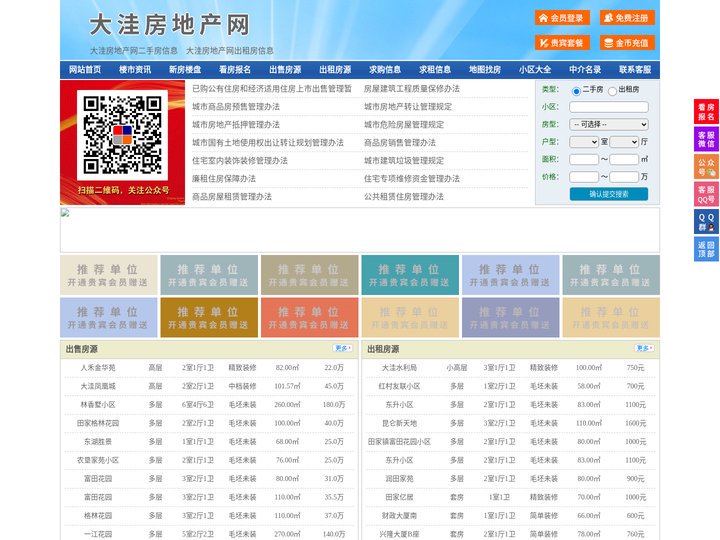Open the 客服QQ号 side icon
720x540 pixels.
(706, 194)
